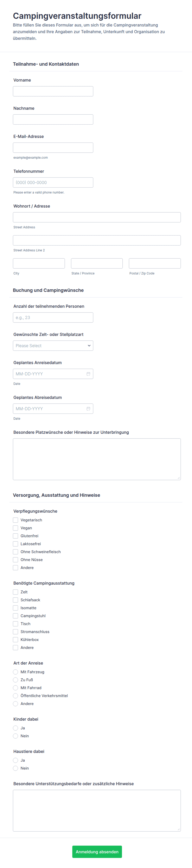192x868 pixels.
Task: Select the Schlafsack equipment checkbox
Action: (x=15, y=600)
